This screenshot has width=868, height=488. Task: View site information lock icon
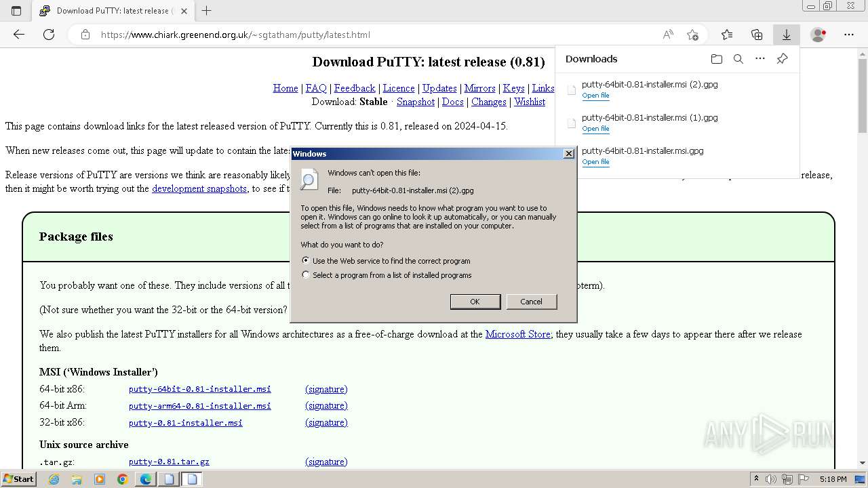85,35
